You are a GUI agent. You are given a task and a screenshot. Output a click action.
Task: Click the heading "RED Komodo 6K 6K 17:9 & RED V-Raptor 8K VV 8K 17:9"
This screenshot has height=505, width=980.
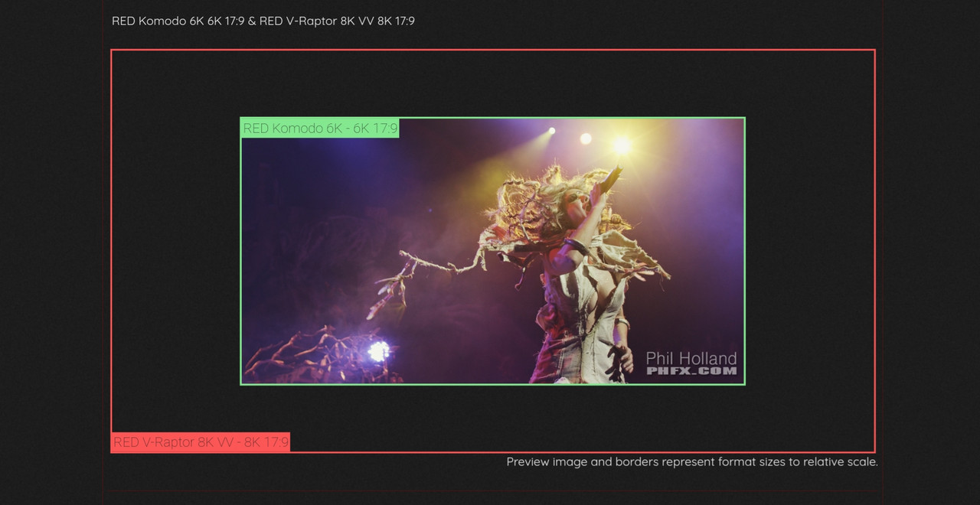(x=263, y=21)
